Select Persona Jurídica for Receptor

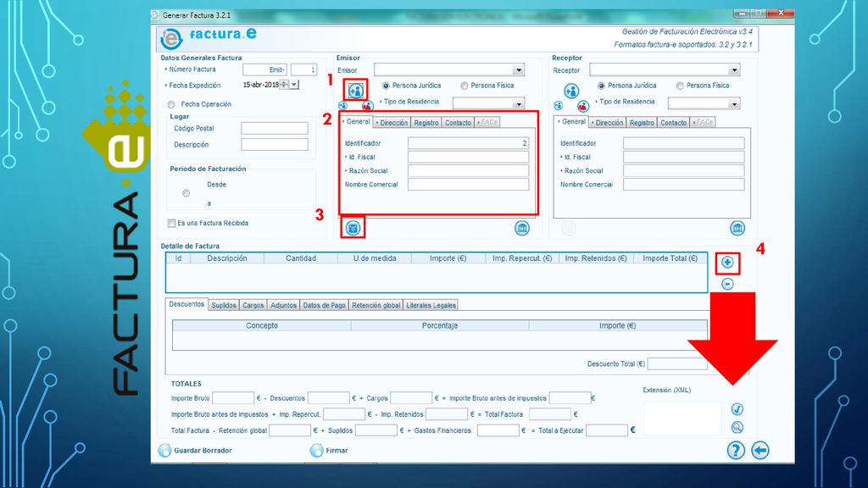pos(601,86)
